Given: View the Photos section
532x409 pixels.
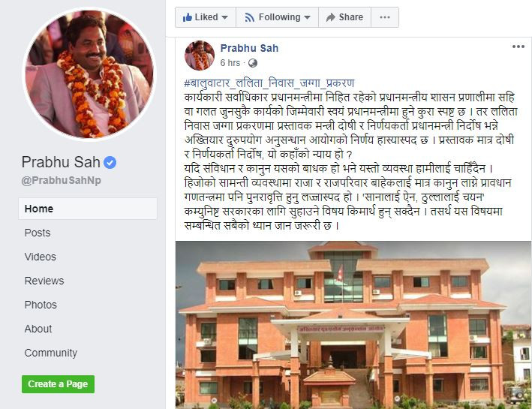Looking at the screenshot, I should click(x=41, y=305).
